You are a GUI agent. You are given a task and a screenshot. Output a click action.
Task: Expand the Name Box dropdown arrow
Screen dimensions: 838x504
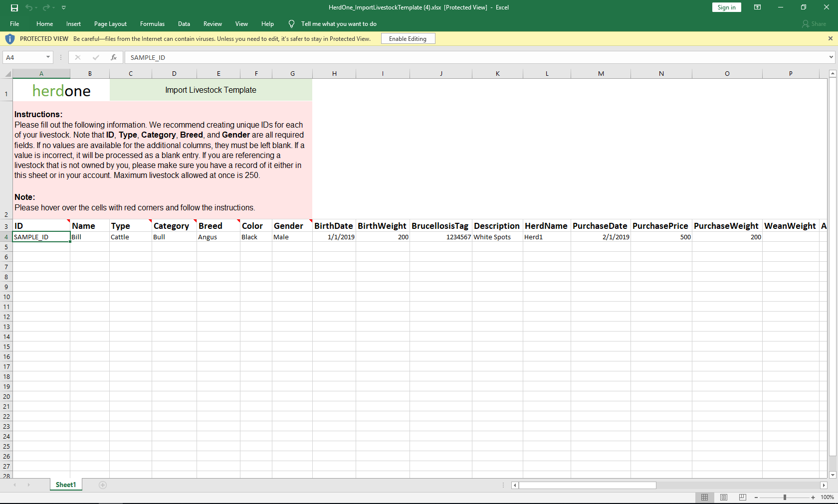pos(48,57)
